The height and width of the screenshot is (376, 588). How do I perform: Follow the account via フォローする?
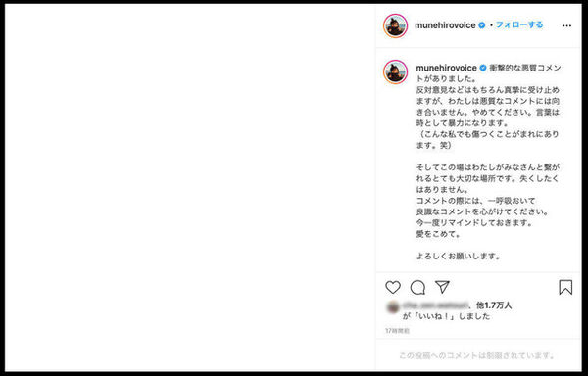[x=519, y=25]
